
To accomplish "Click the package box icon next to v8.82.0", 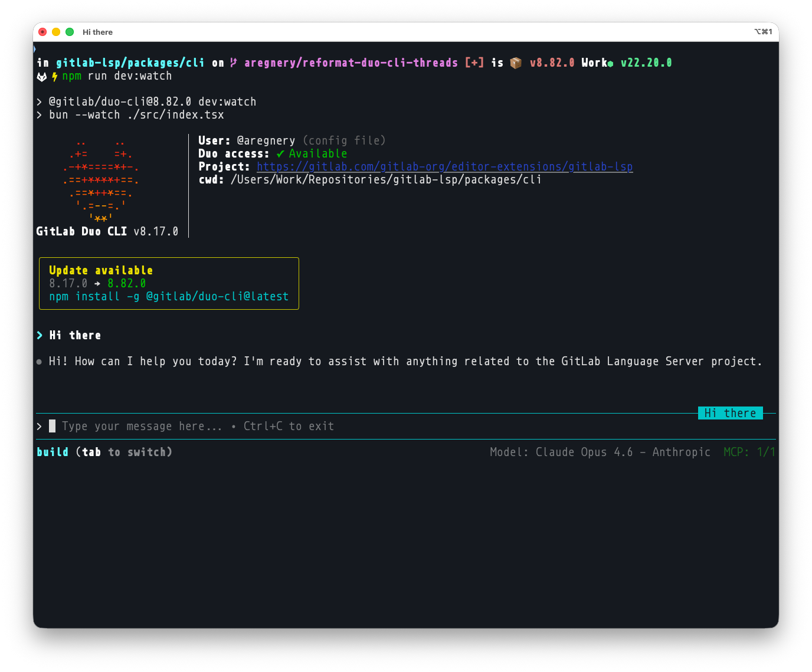I will coord(515,62).
